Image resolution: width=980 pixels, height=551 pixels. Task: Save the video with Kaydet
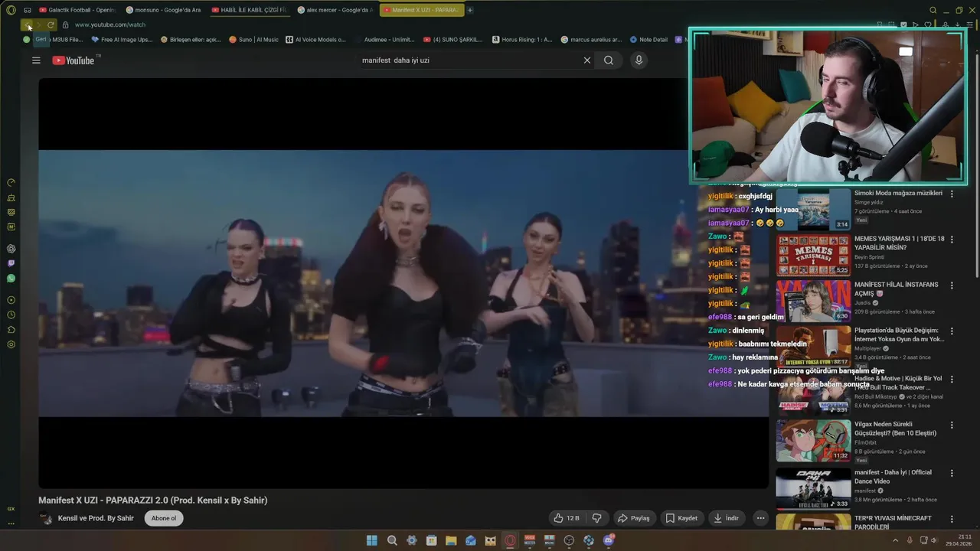pos(681,518)
